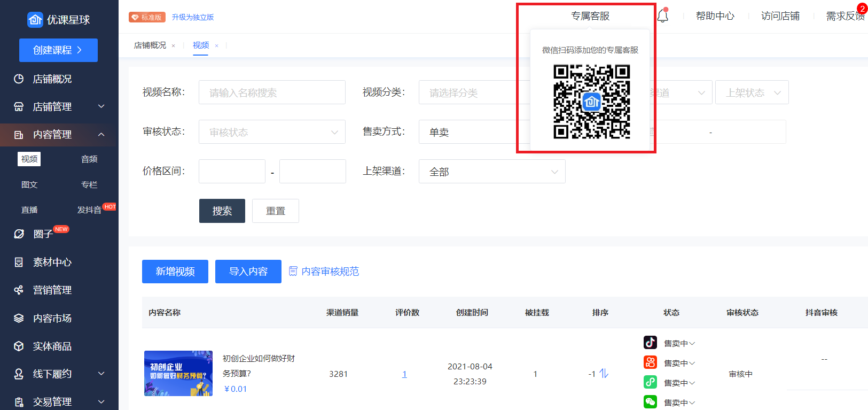Click the 内容市场 layers icon
868x410 pixels.
tap(19, 318)
